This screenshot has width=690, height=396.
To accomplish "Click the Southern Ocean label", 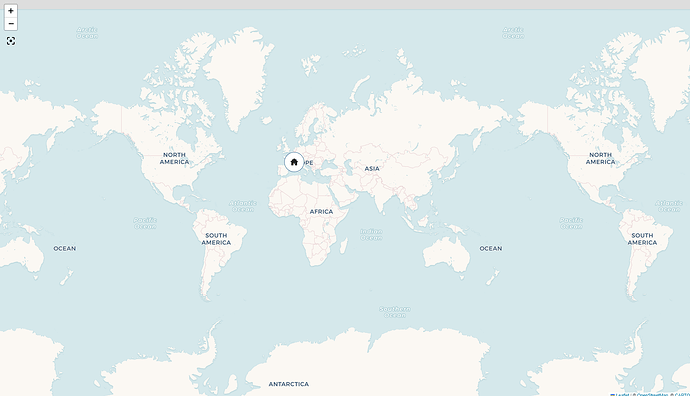I will click(395, 312).
